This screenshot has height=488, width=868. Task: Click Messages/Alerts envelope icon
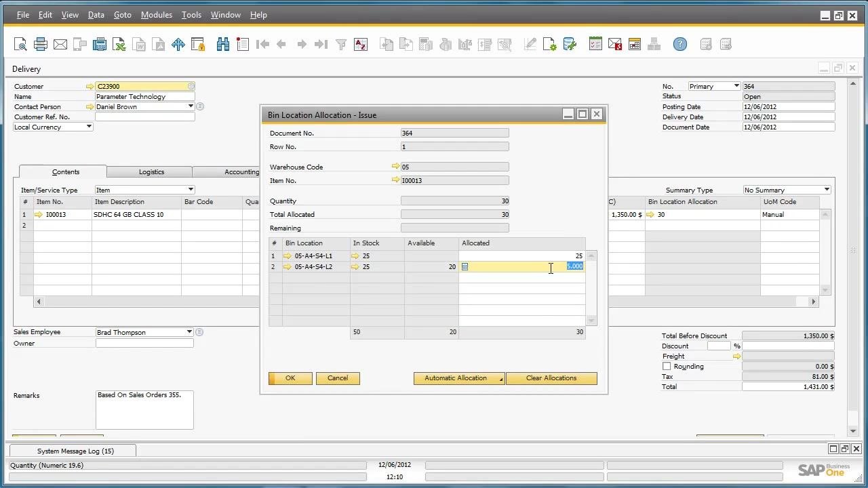point(615,45)
